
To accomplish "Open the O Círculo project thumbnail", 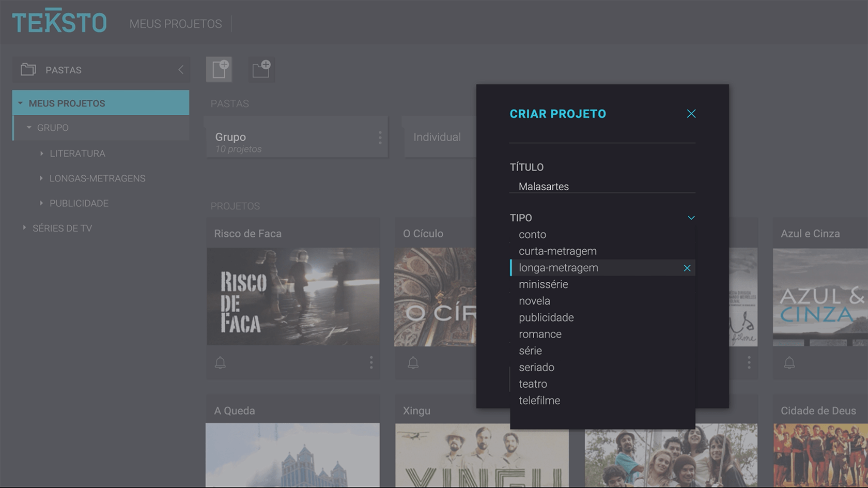I will point(435,297).
